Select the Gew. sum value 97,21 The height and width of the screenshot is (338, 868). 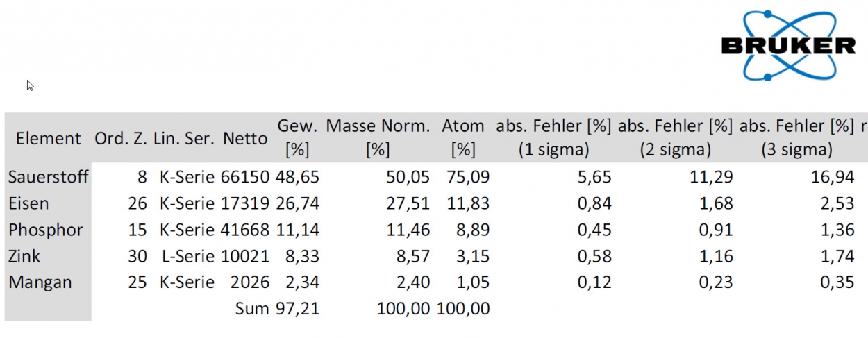pyautogui.click(x=297, y=309)
